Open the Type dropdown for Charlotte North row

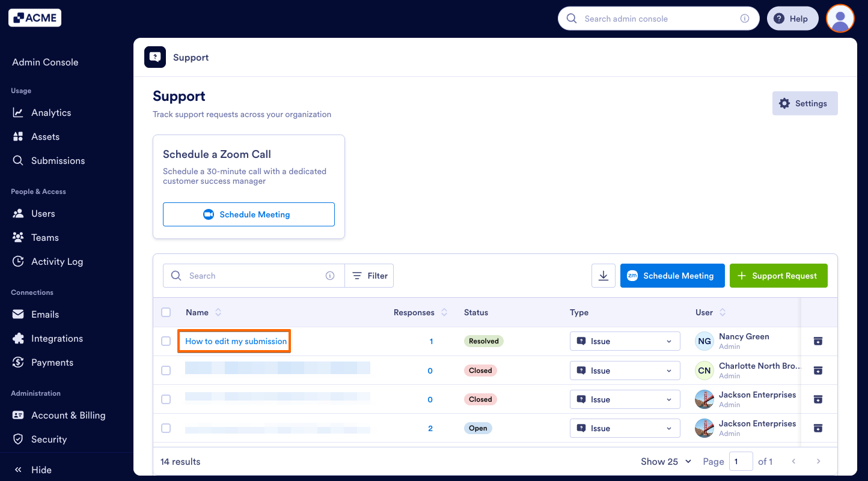pos(625,371)
